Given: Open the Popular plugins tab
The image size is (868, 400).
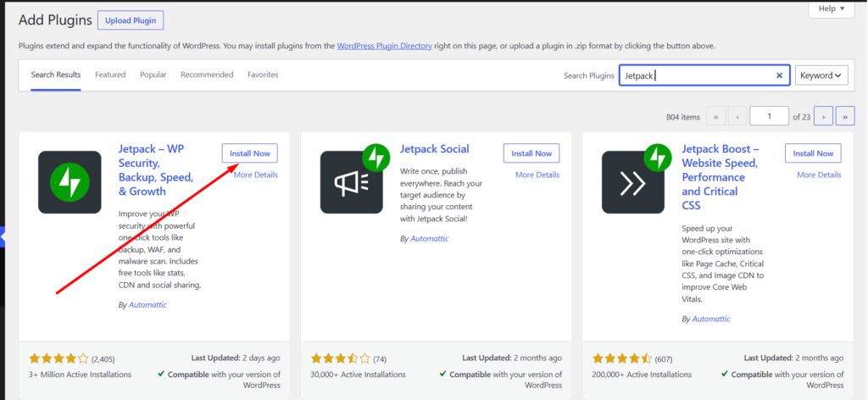Looking at the screenshot, I should click(x=153, y=75).
